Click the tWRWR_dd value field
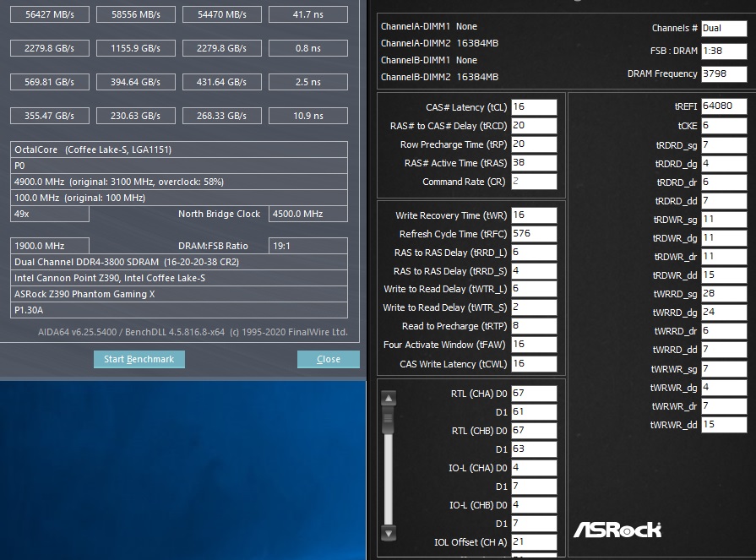This screenshot has height=560, width=756. point(724,424)
